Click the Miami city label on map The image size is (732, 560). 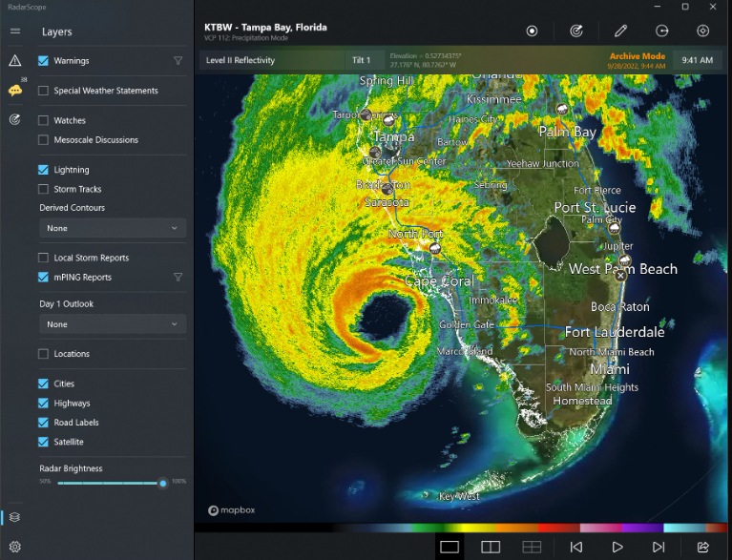coord(610,369)
